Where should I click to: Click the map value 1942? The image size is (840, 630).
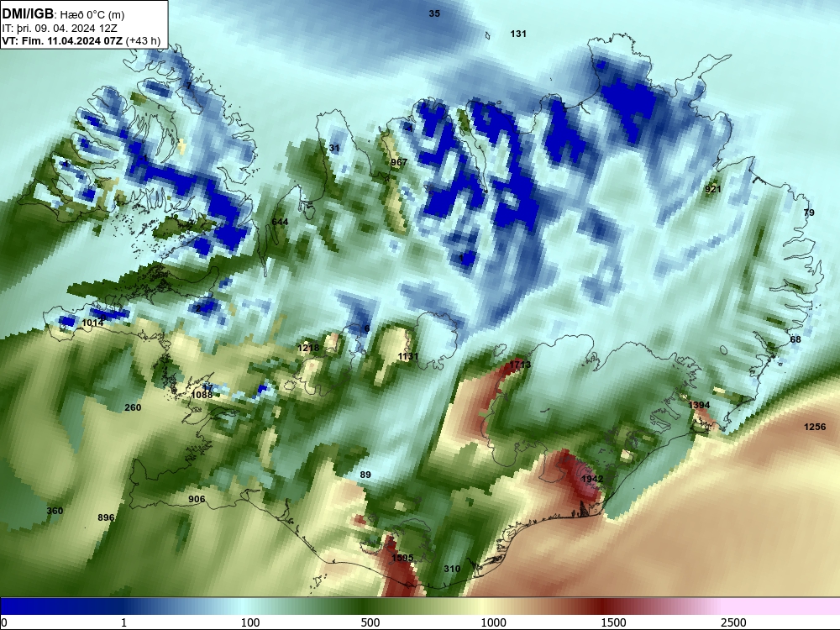click(x=592, y=479)
